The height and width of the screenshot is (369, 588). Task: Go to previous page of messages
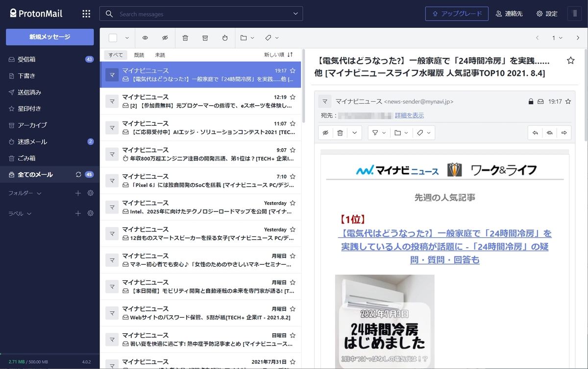(x=538, y=38)
